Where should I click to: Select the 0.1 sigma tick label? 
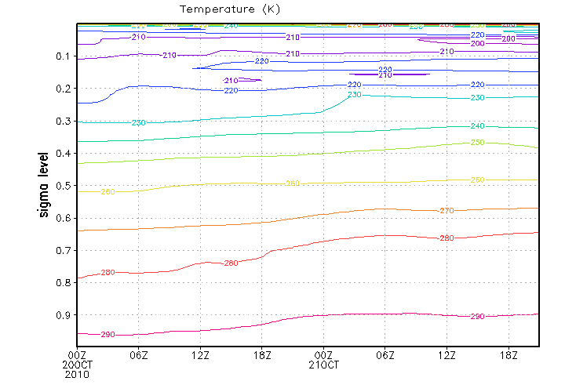[x=64, y=56]
